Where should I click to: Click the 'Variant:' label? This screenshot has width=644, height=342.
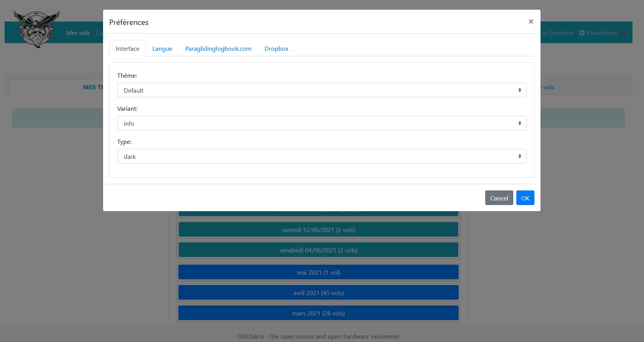point(127,108)
